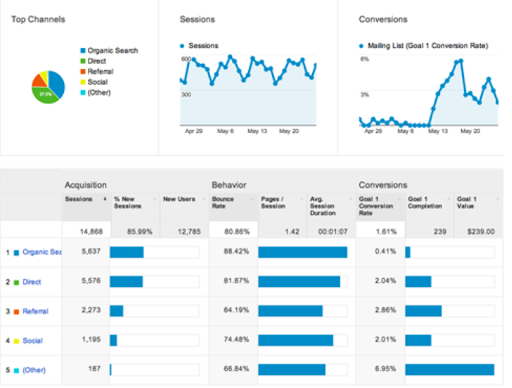Click the green Direct legend square
The image size is (512, 388).
83,61
